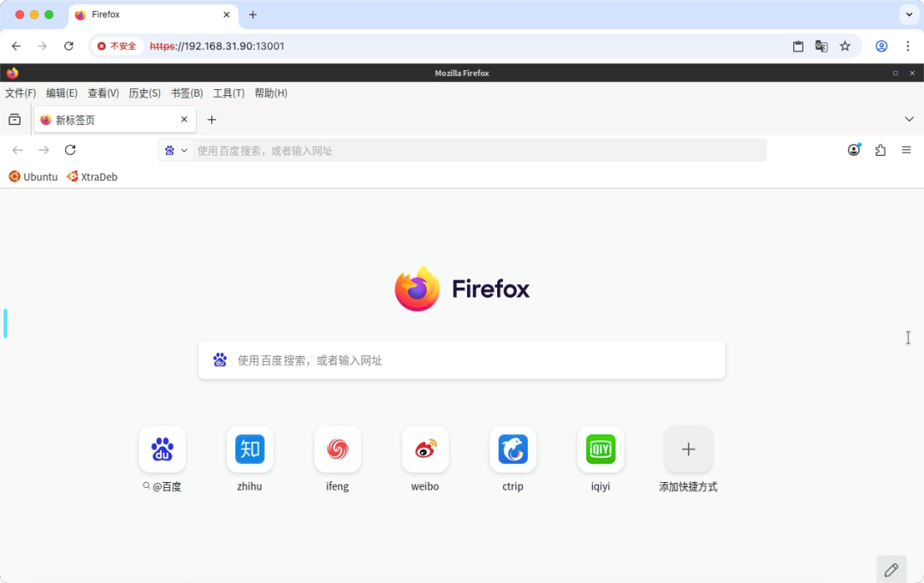Open the 帮助(H) menu
This screenshot has width=924, height=583.
point(271,93)
